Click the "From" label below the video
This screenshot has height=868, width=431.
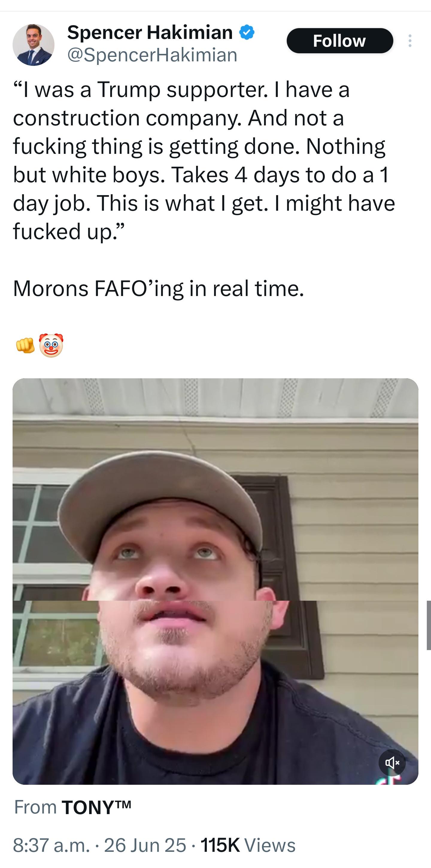[x=35, y=808]
